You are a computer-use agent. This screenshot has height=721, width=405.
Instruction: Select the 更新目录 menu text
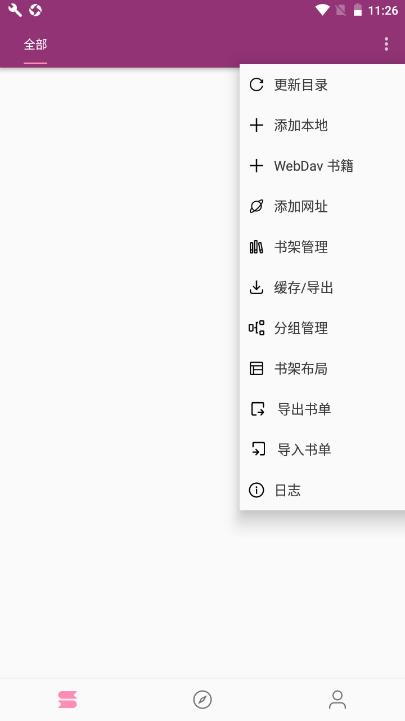[x=301, y=85]
